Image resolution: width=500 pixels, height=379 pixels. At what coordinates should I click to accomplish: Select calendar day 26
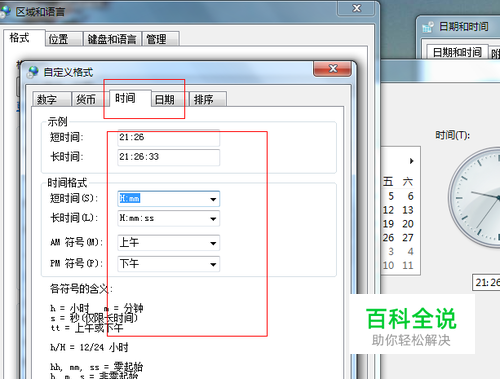388,238
